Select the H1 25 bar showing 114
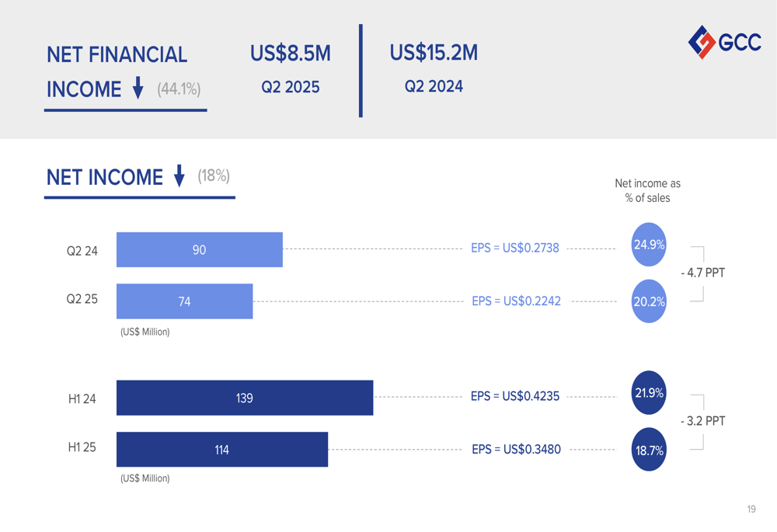The height and width of the screenshot is (532, 777). [x=222, y=450]
